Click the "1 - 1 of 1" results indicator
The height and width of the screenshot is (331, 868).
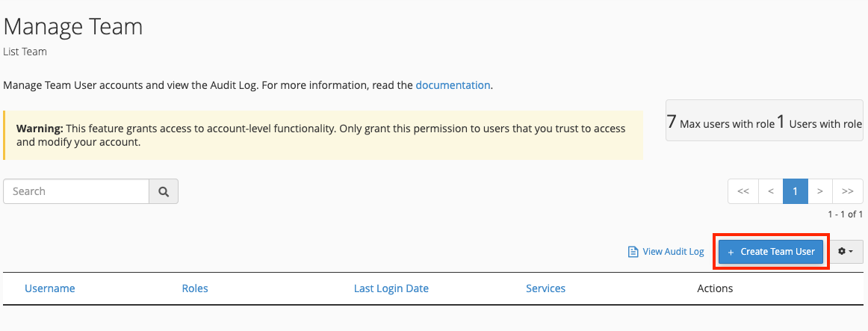point(845,214)
